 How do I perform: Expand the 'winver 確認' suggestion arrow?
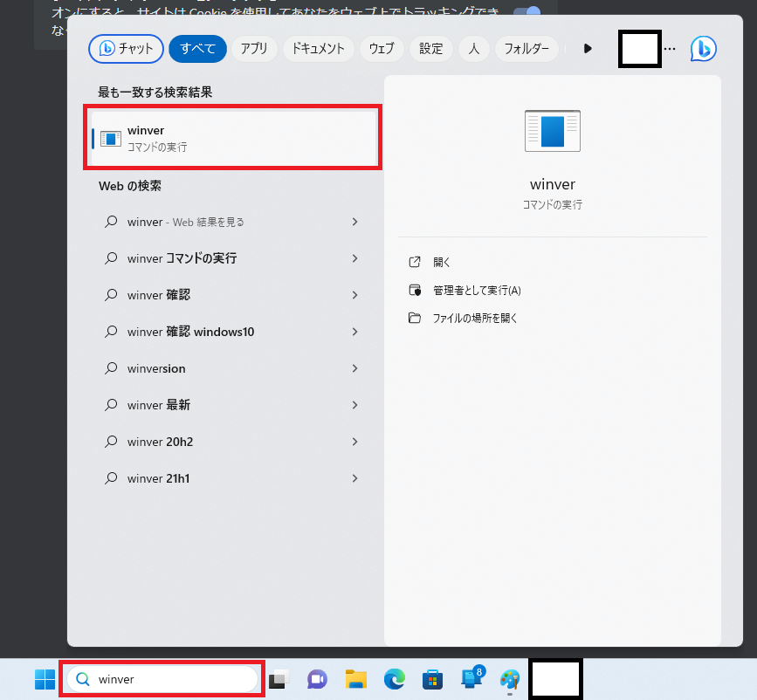(x=354, y=295)
